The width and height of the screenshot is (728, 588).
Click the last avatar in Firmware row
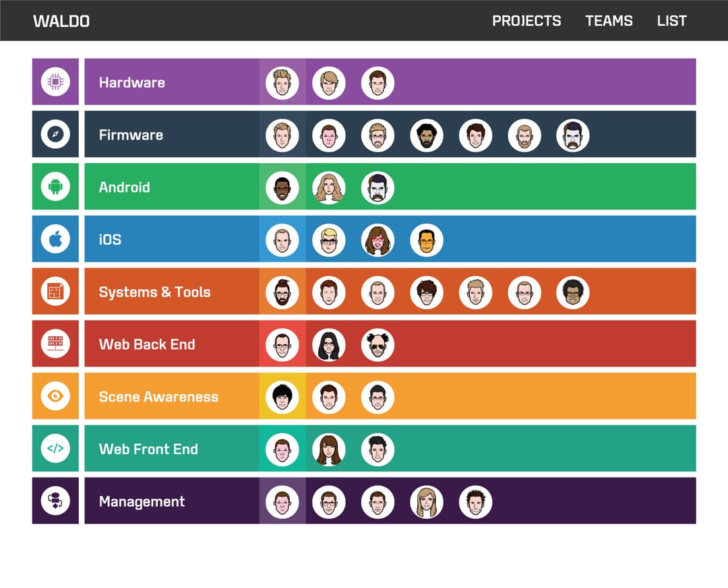tap(573, 135)
